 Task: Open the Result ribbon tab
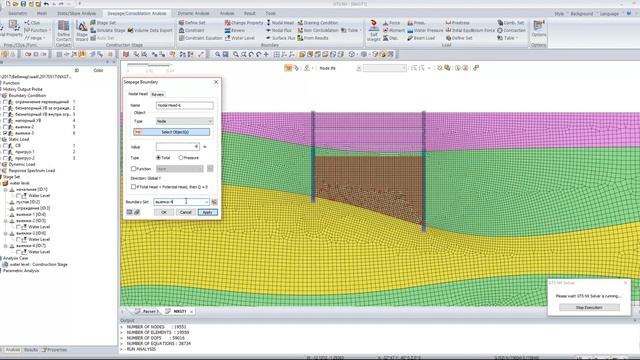249,13
